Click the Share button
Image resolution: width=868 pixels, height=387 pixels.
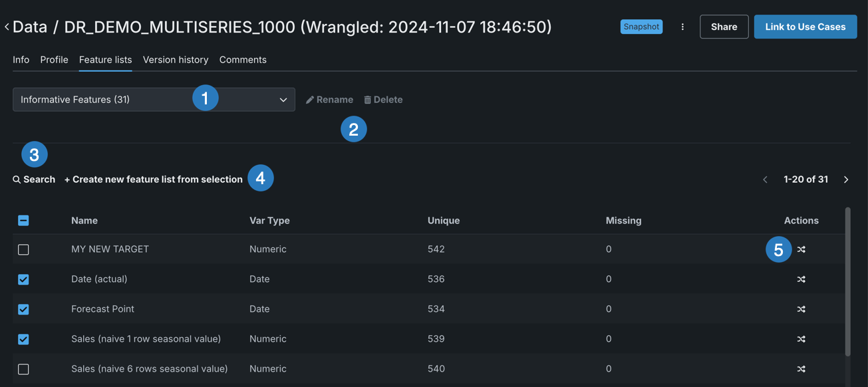coord(724,27)
